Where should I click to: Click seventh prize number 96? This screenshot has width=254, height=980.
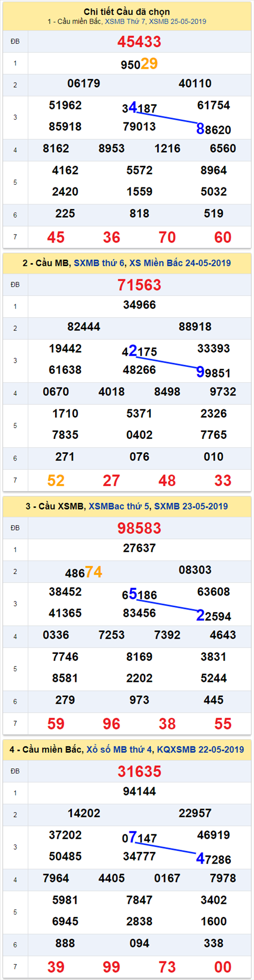pos(112,724)
